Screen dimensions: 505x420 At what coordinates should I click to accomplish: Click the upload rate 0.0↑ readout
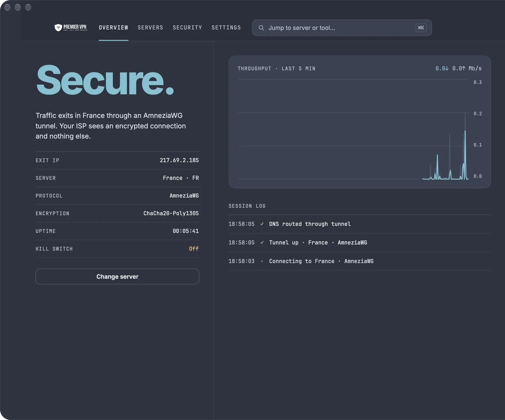click(459, 68)
